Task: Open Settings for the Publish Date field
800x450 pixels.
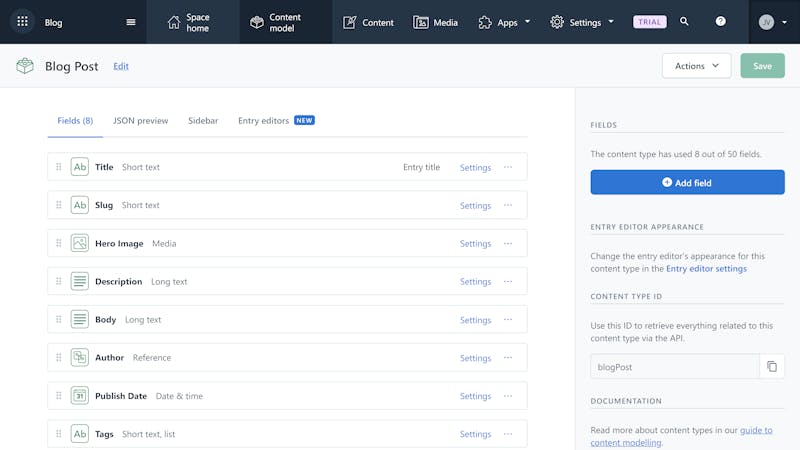Action: click(x=475, y=396)
